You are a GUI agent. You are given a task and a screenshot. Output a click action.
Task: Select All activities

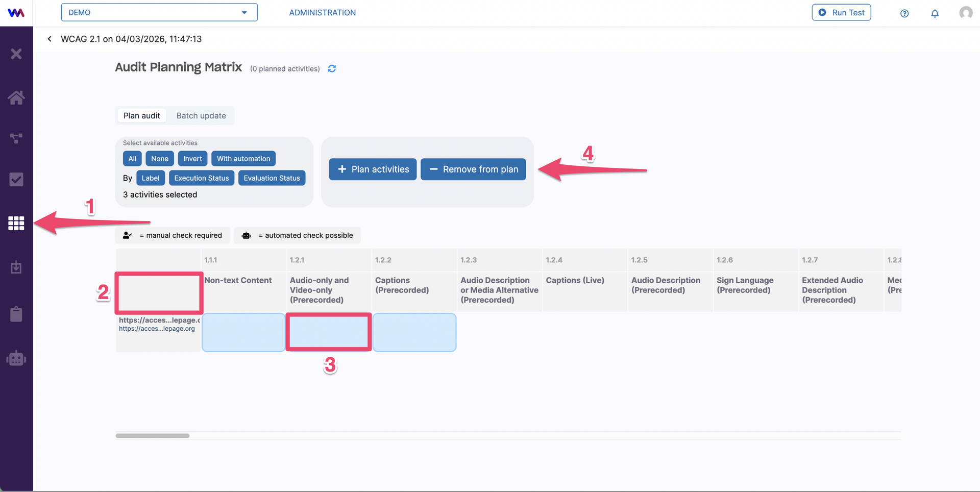click(x=132, y=159)
